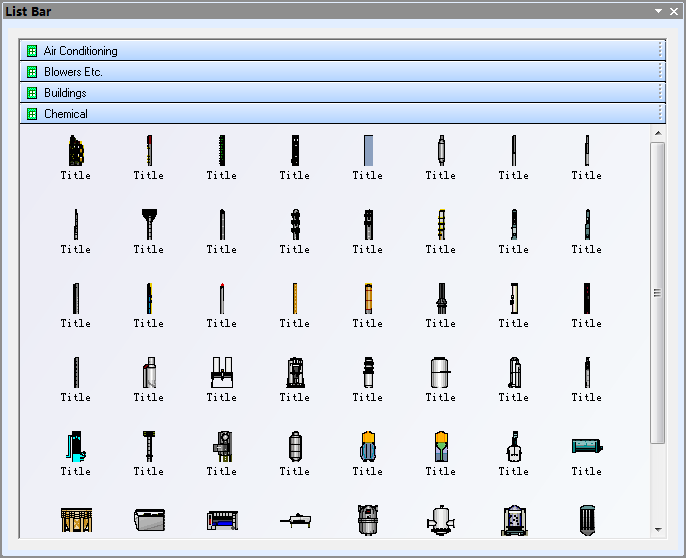Collapse the Chemical category
The image size is (686, 558).
[x=66, y=114]
